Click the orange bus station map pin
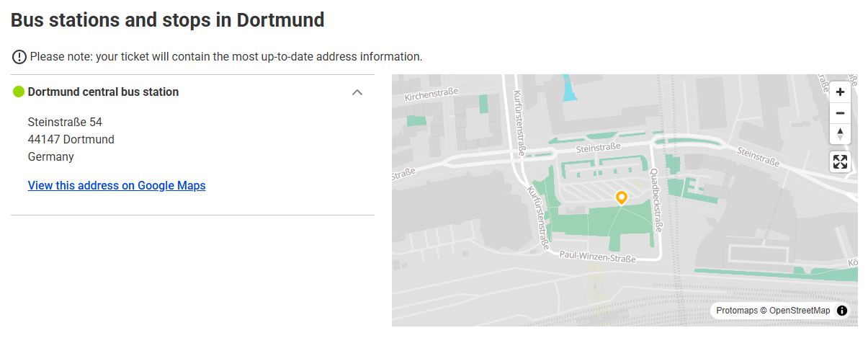The width and height of the screenshot is (868, 338). [621, 197]
